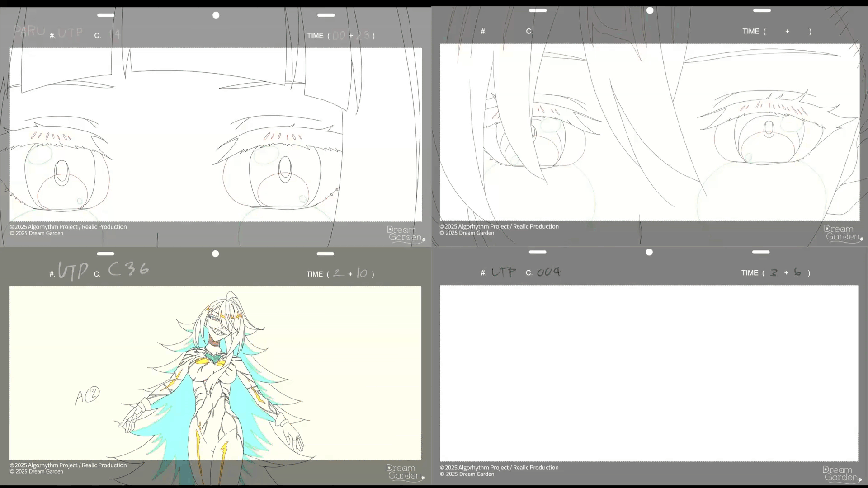Click the 'TIME (2 + 10)' field
The image size is (868, 488).
coord(340,274)
